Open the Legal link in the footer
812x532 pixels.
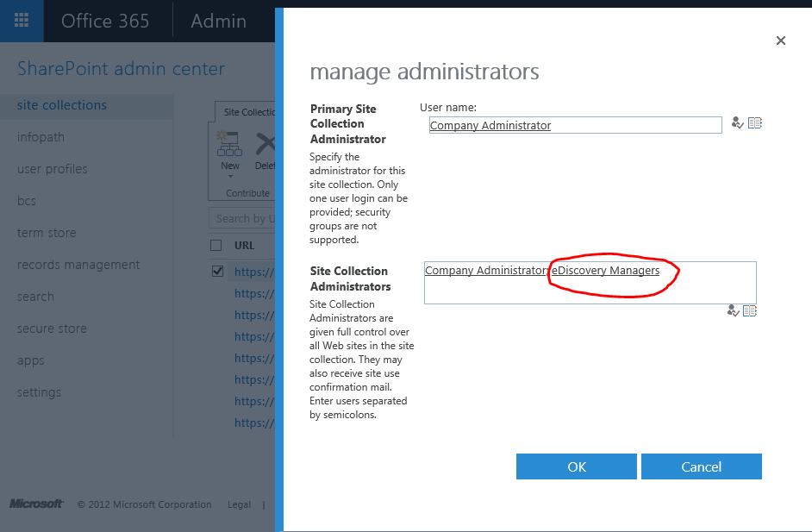pyautogui.click(x=240, y=504)
